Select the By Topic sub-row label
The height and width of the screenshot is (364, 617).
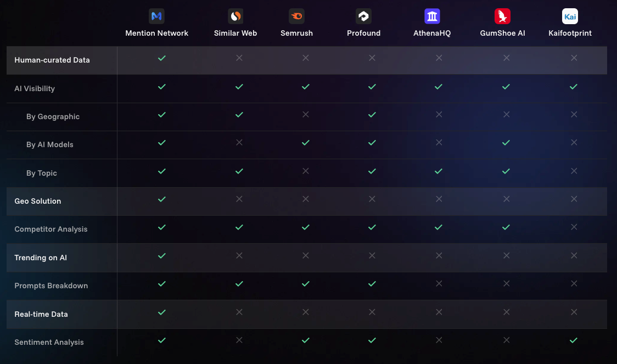pyautogui.click(x=42, y=173)
